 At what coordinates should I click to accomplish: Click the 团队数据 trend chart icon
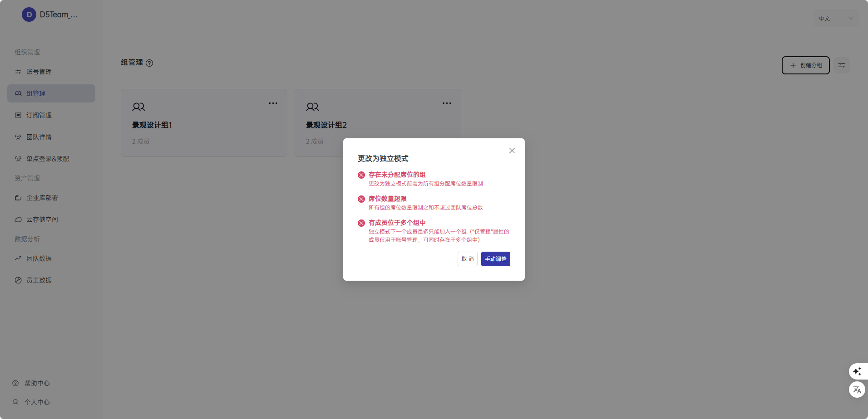[x=18, y=258]
